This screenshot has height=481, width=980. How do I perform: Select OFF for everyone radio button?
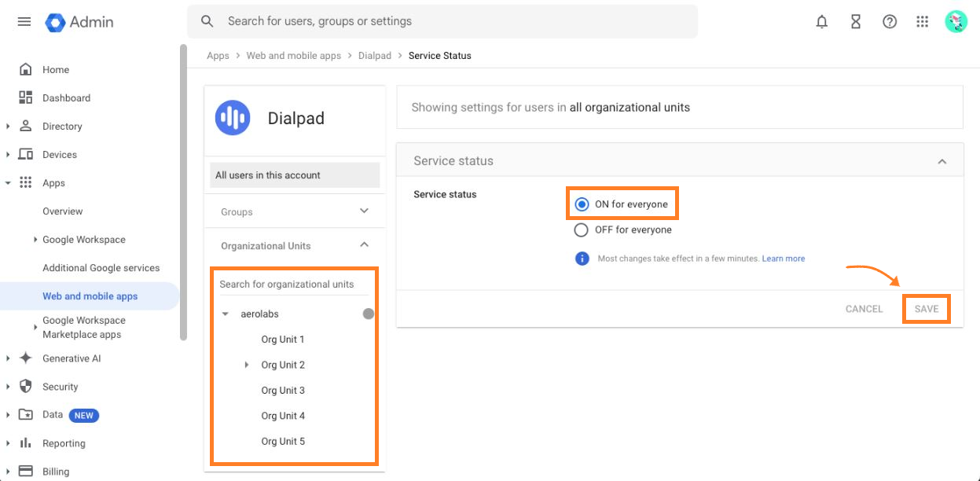(x=582, y=230)
